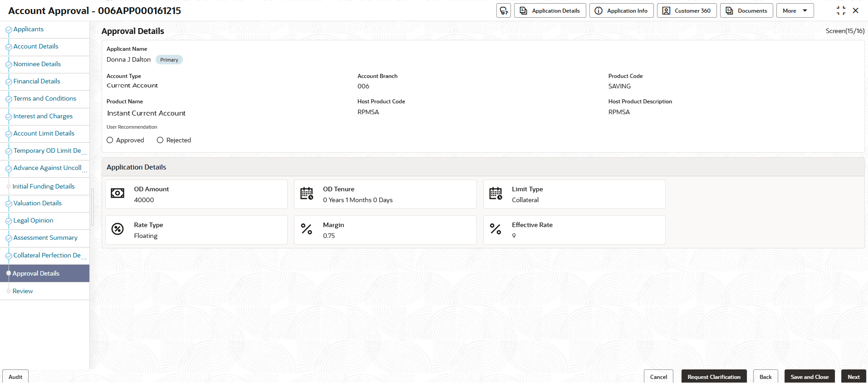Screen dimensions: 868x383
Task: Open the remarks chat icon button
Action: click(504, 10)
